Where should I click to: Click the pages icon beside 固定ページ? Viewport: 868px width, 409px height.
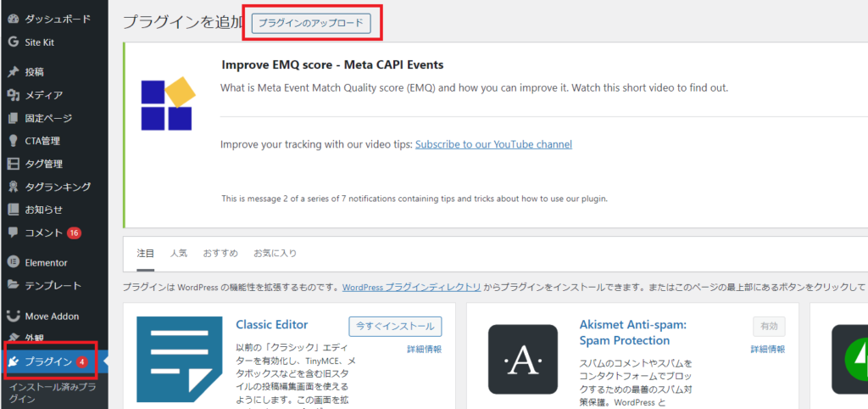pos(14,118)
